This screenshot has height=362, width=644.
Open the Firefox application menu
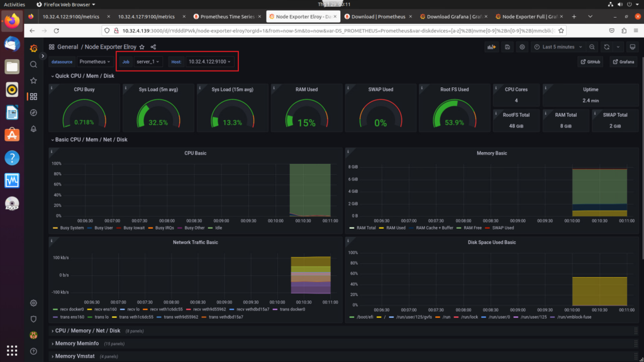(x=636, y=31)
